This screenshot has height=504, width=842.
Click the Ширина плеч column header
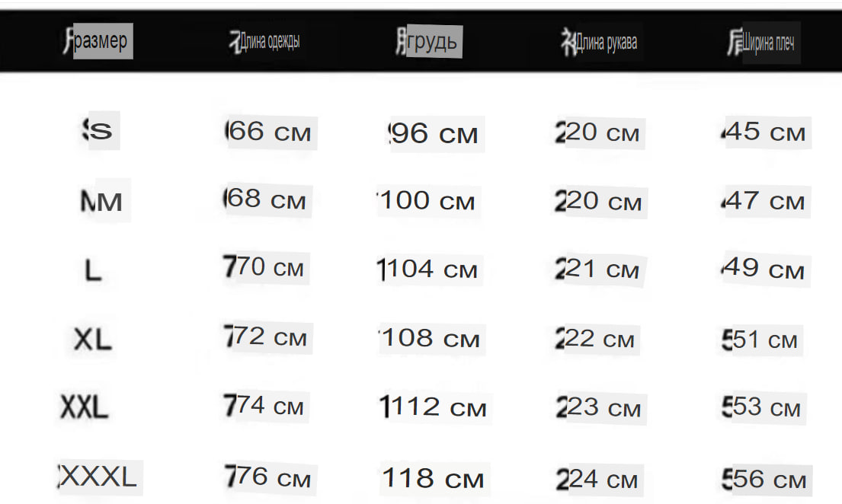click(x=761, y=43)
